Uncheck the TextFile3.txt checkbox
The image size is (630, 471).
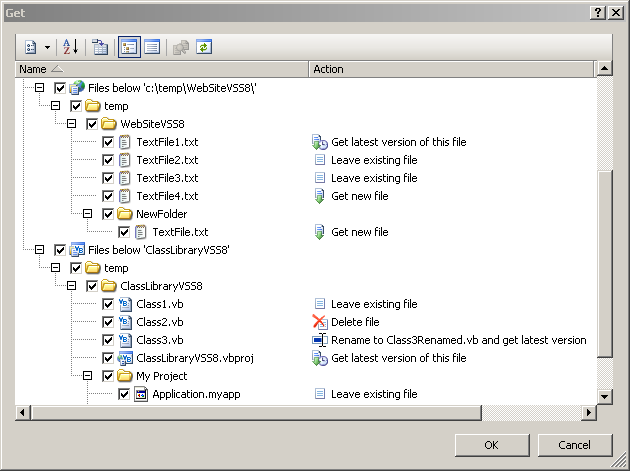tap(108, 178)
